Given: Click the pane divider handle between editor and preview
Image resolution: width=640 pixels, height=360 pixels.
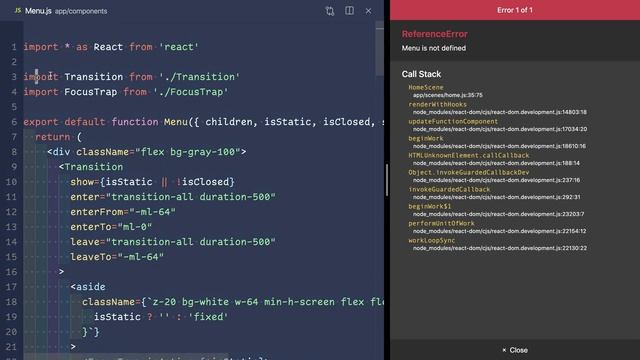Looking at the screenshot, I should coord(387,180).
